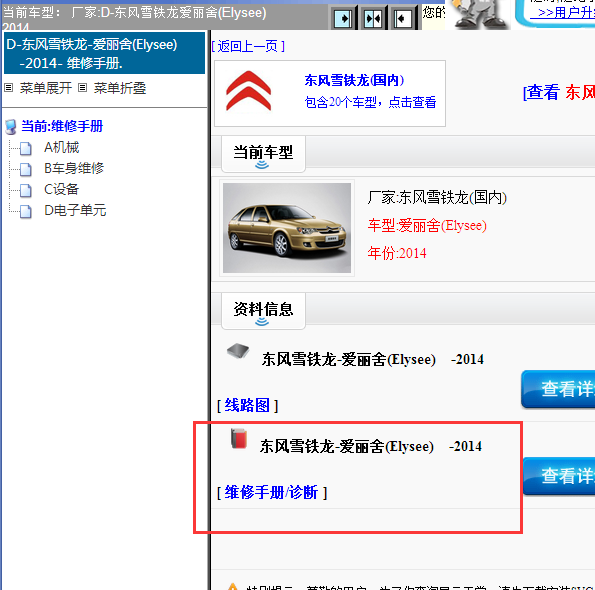This screenshot has width=595, height=590.
Task: Open the 东风雪铁龙(国内) brand link
Action: point(354,80)
